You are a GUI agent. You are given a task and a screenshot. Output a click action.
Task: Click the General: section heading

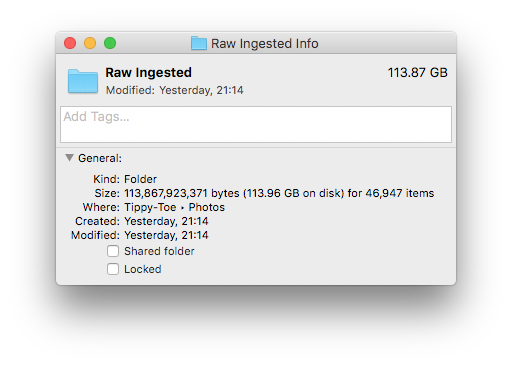coord(100,158)
